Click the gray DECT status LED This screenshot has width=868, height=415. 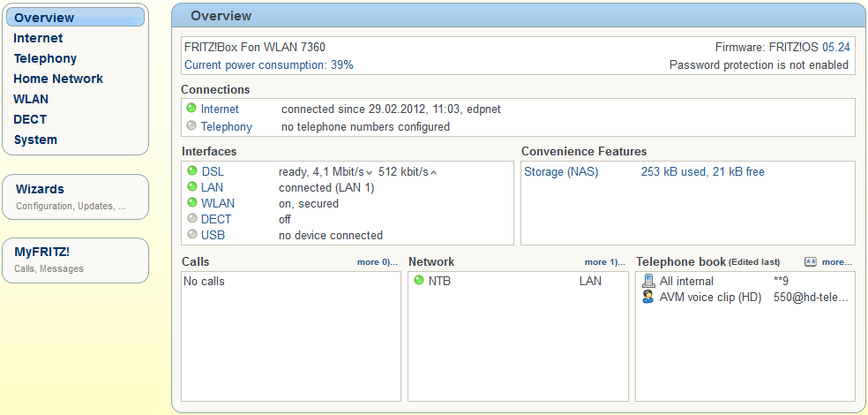click(x=192, y=218)
